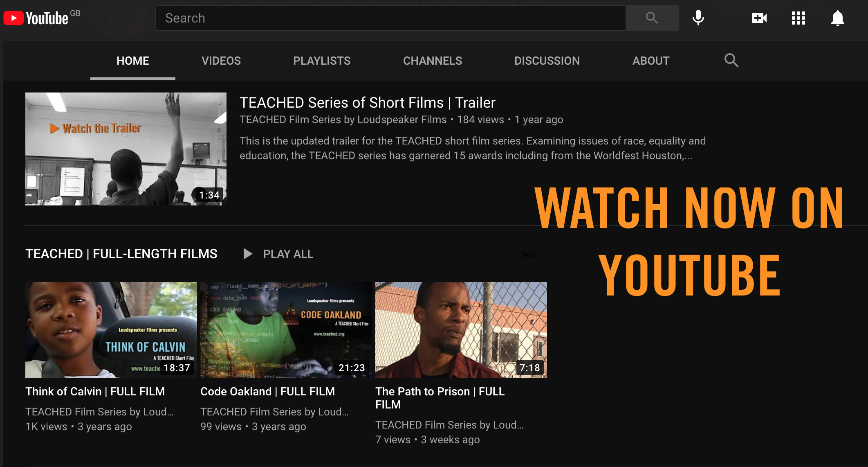Click in the Search input field
The width and height of the screenshot is (868, 467).
(x=390, y=18)
